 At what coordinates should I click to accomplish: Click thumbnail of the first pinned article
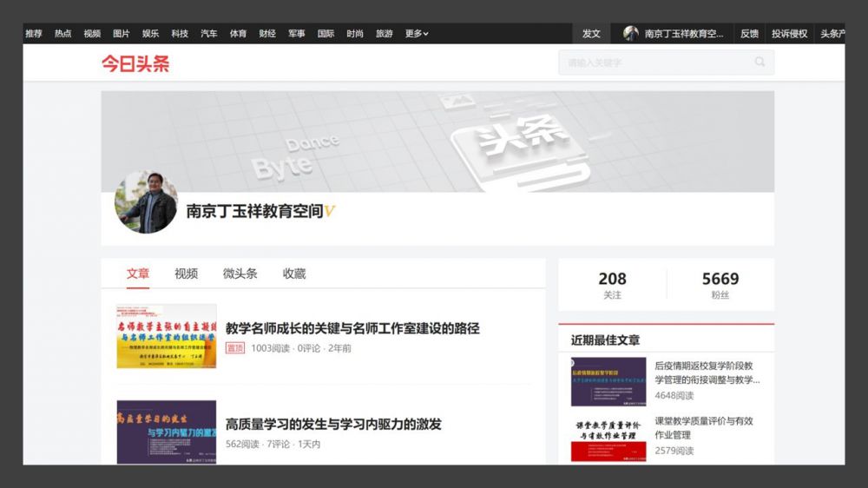pyautogui.click(x=167, y=336)
